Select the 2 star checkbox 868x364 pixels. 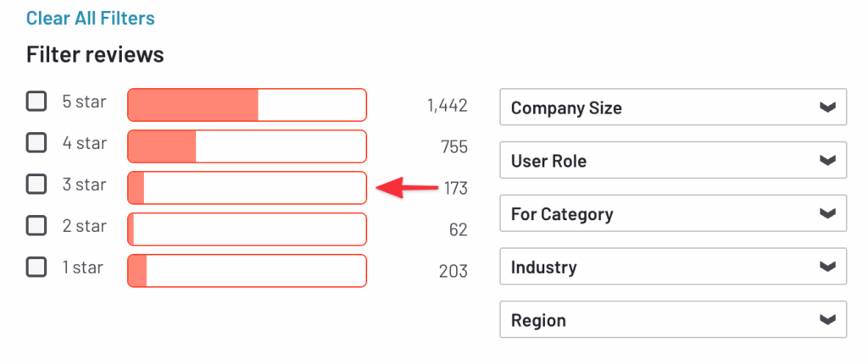[x=36, y=226]
